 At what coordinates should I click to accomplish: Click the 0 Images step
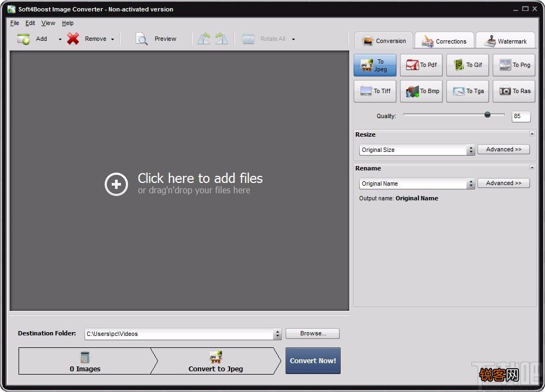click(85, 361)
